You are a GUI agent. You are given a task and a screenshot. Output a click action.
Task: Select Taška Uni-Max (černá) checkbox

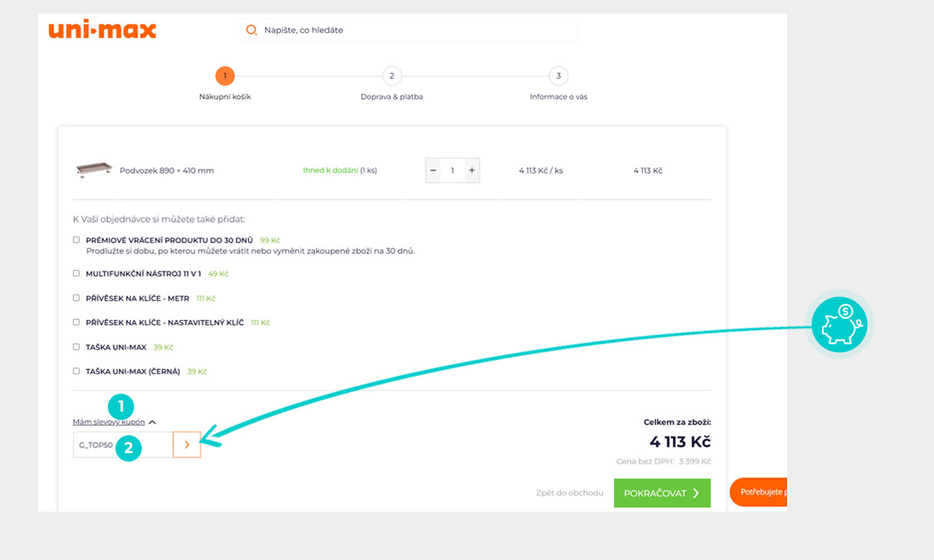pyautogui.click(x=76, y=371)
